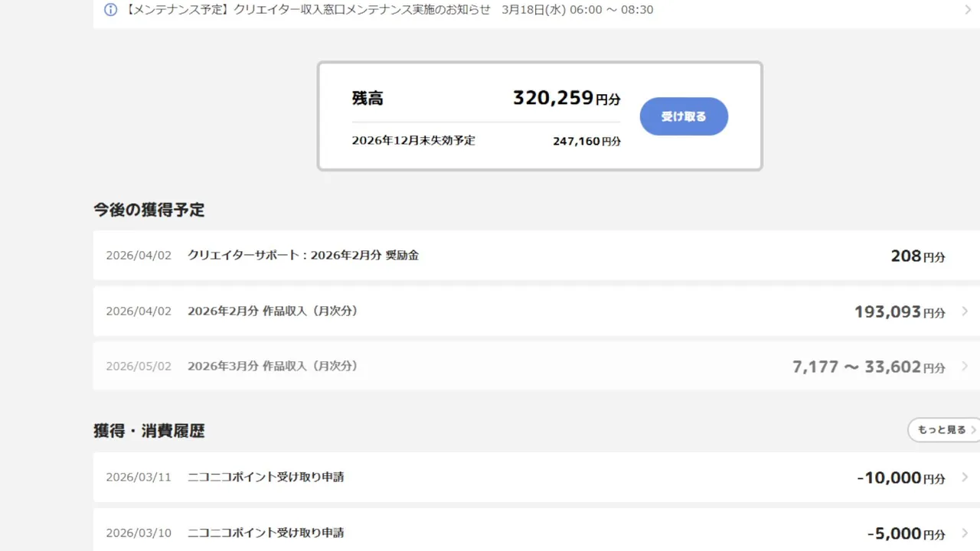Click the もっと見る button
The height and width of the screenshot is (551, 980).
pos(943,430)
